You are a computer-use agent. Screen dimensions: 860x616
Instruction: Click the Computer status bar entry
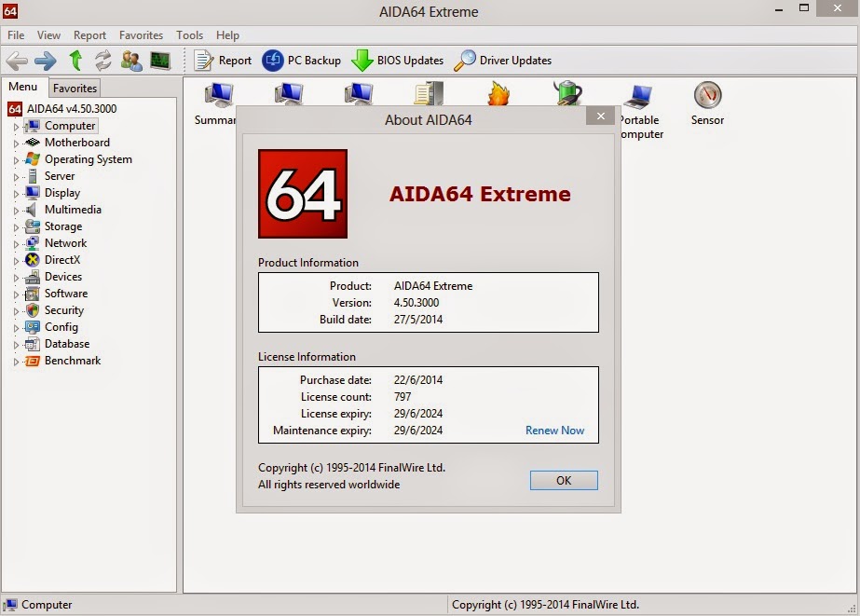click(38, 605)
